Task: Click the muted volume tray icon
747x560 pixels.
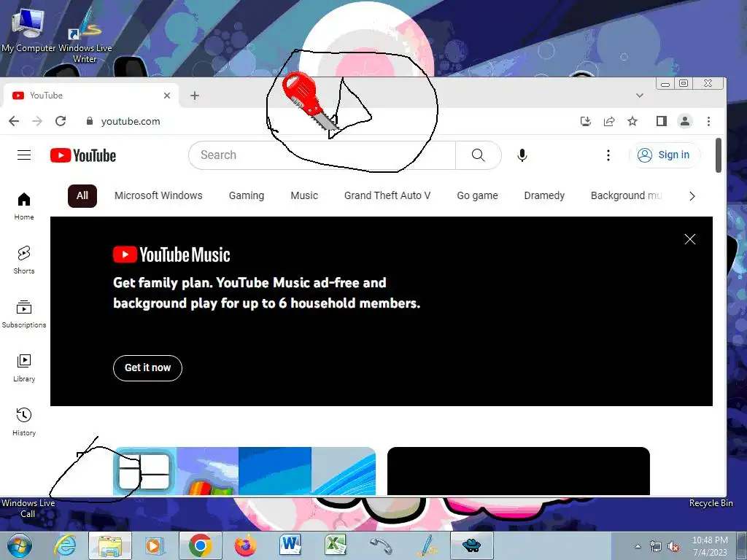Action: 673,546
